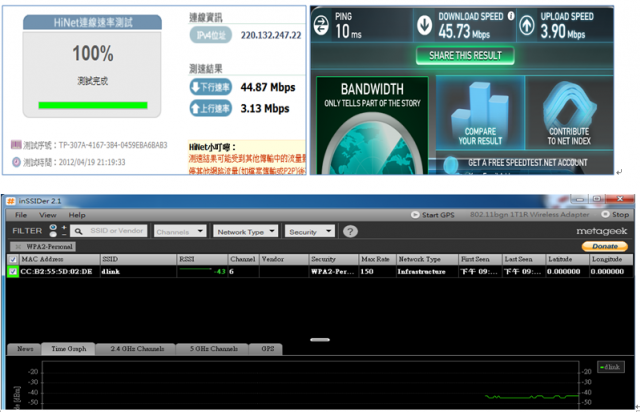Click the HiNet test progress bar
This screenshot has height=412, width=640.
click(x=93, y=105)
